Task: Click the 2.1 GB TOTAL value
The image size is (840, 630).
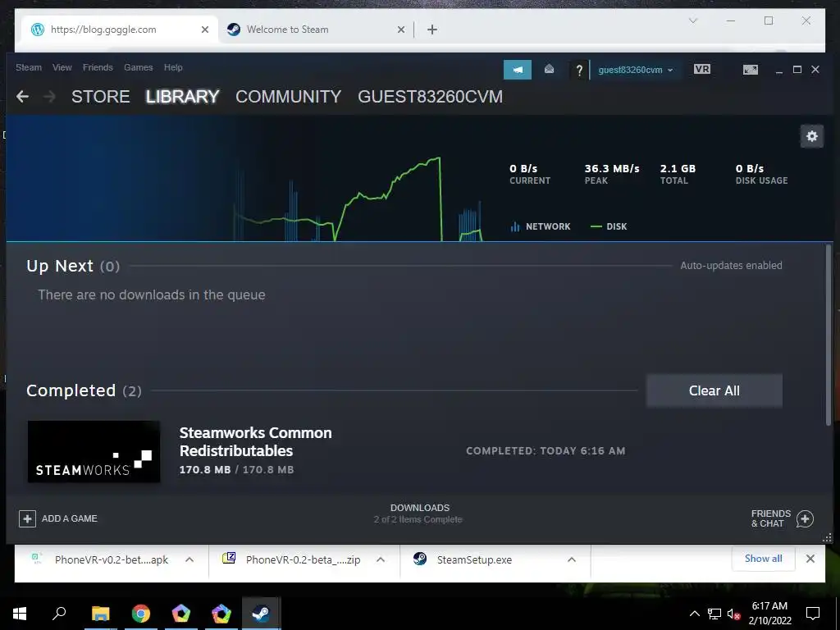Action: 678,169
